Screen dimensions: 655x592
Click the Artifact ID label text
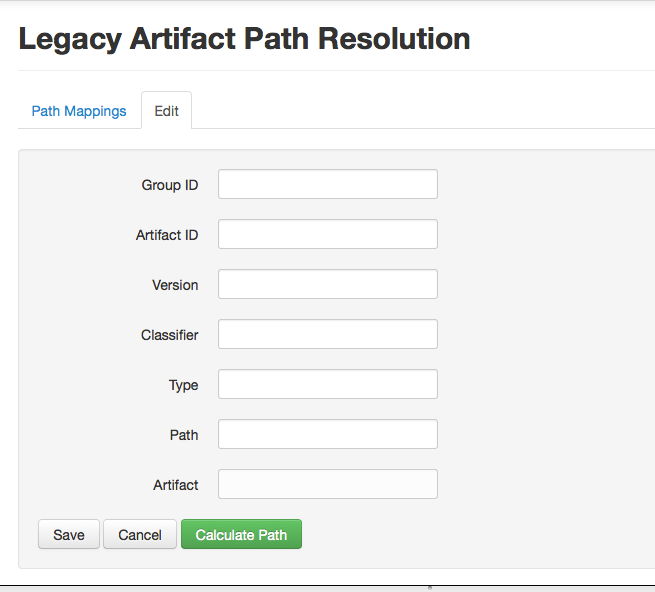tap(167, 235)
